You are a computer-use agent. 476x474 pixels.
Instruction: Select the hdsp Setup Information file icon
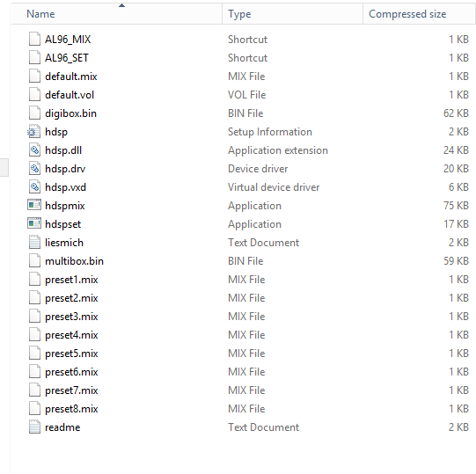click(x=34, y=132)
